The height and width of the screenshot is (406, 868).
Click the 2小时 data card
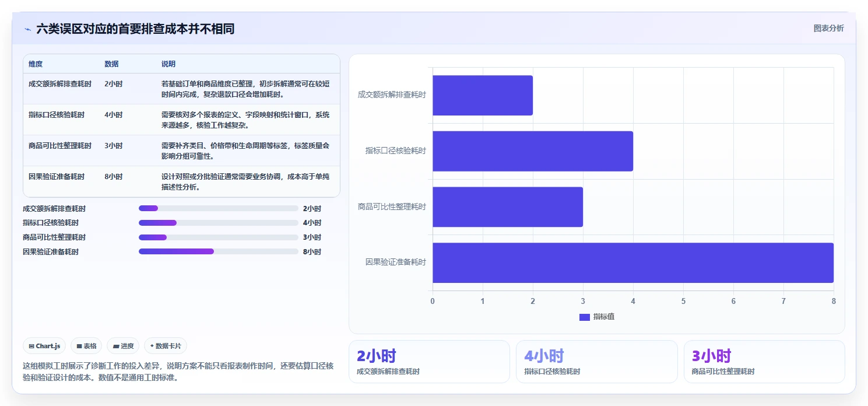429,362
